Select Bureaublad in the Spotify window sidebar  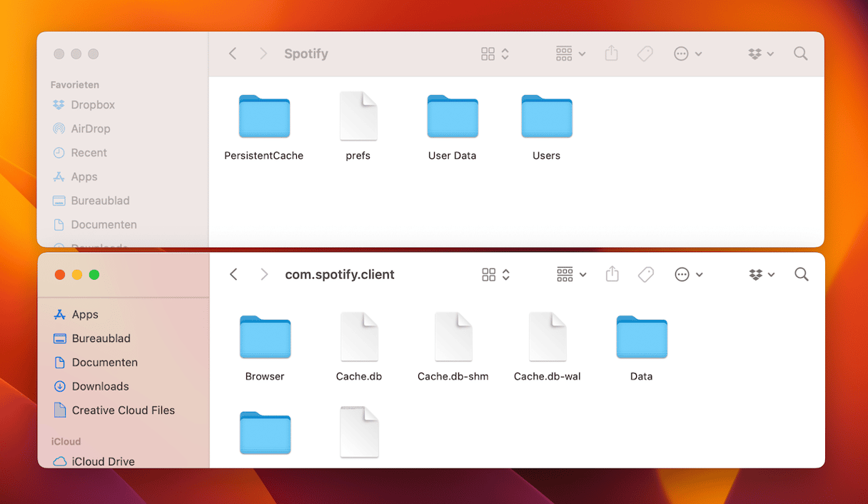click(x=91, y=201)
